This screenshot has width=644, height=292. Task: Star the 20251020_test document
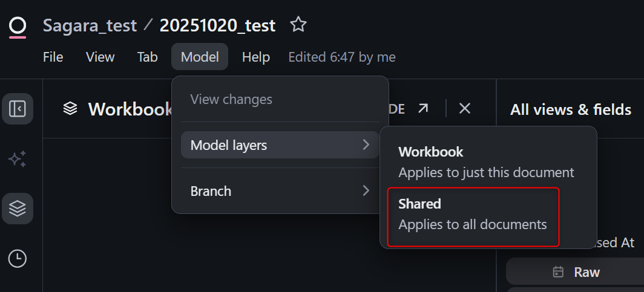(298, 25)
